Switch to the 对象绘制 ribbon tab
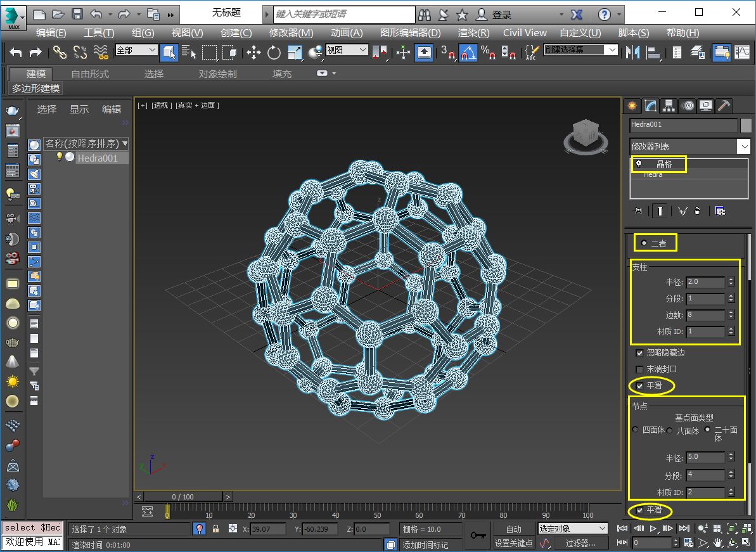756x552 pixels. pos(218,74)
